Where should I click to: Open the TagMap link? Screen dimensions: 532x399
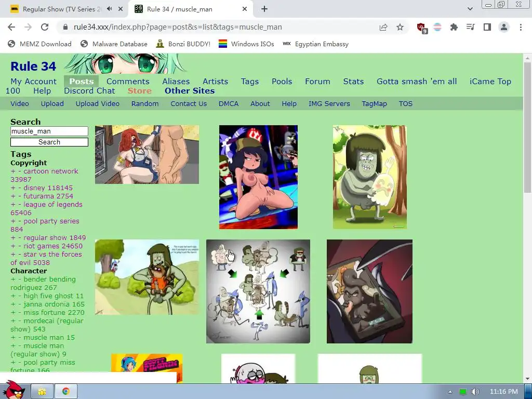[374, 104]
